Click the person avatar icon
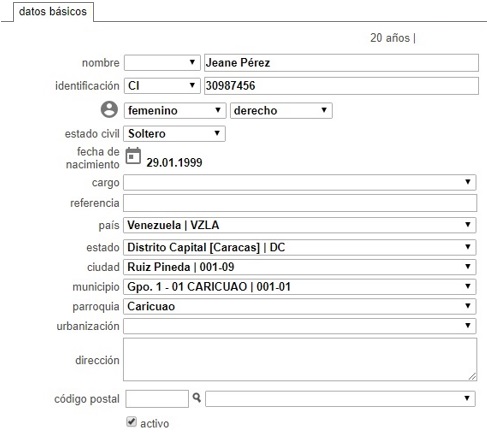Image resolution: width=487 pixels, height=443 pixels. (x=109, y=110)
